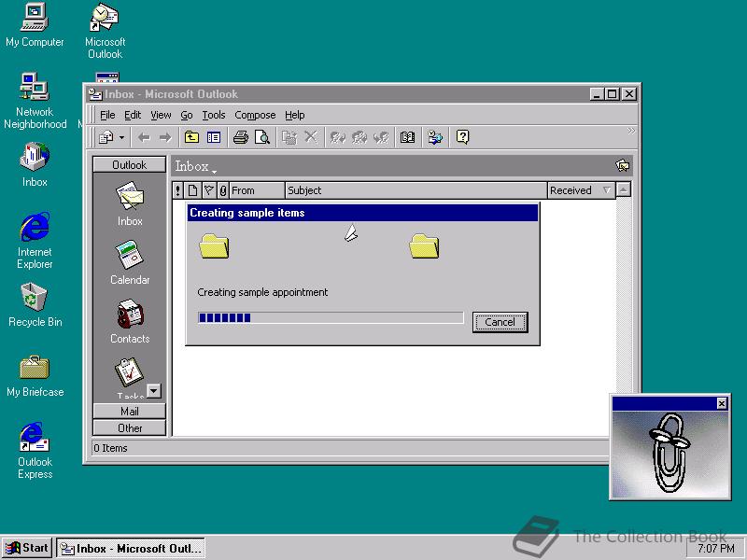This screenshot has width=747, height=560.
Task: Open Microsoft Outlook desktop shortcut
Action: [x=105, y=31]
